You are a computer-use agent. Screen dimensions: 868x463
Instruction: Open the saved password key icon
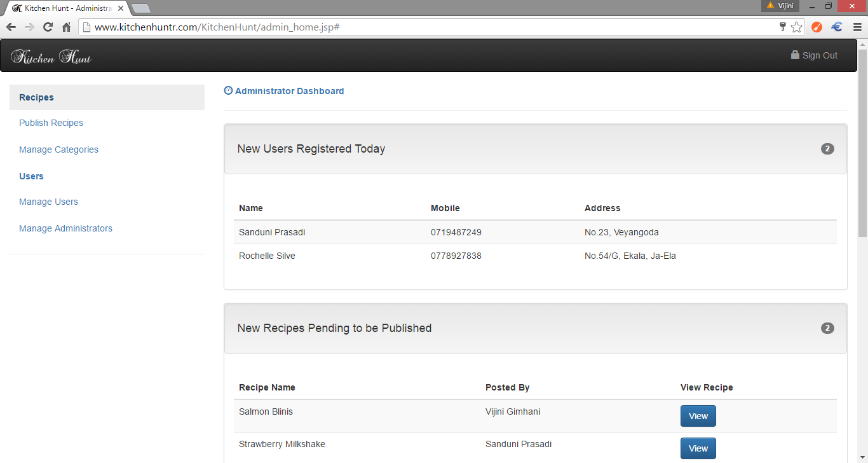(783, 27)
